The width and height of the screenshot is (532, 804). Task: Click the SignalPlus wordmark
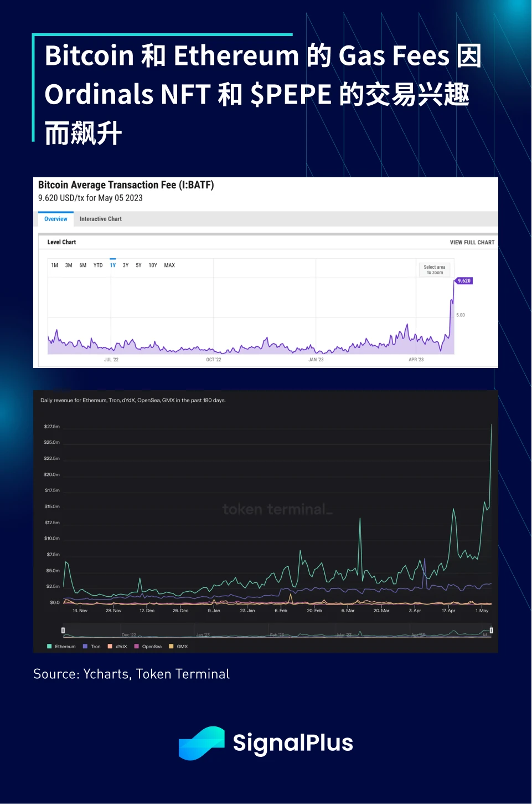point(293,743)
